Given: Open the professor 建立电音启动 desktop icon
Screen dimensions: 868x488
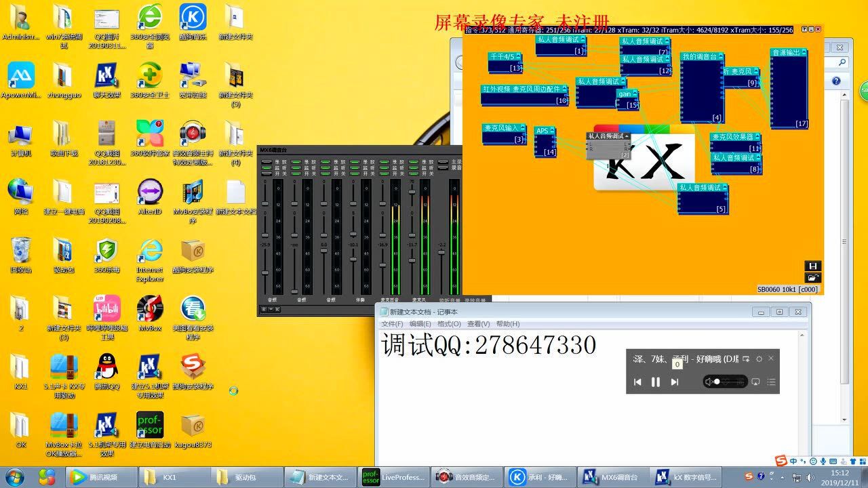Looking at the screenshot, I should point(150,430).
